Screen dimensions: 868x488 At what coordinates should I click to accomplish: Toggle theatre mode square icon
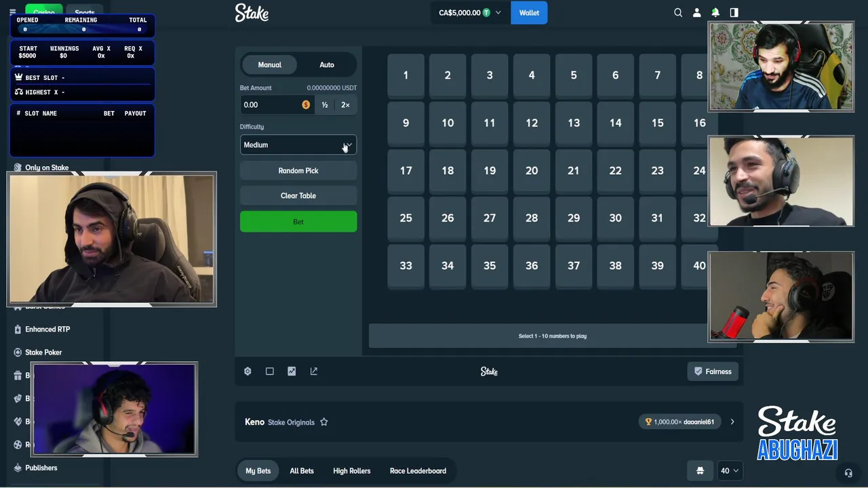coord(270,371)
